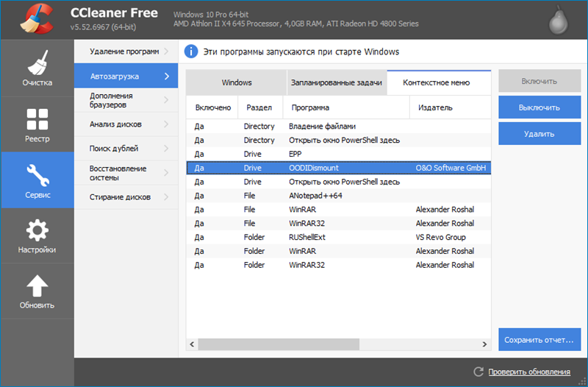The height and width of the screenshot is (387, 588).
Task: Click the chevron next to Автозагрузка
Action: pos(167,77)
